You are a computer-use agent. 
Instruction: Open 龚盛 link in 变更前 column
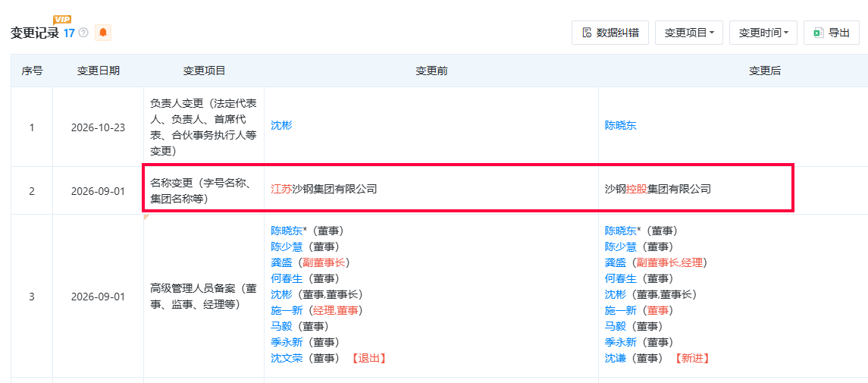[281, 263]
